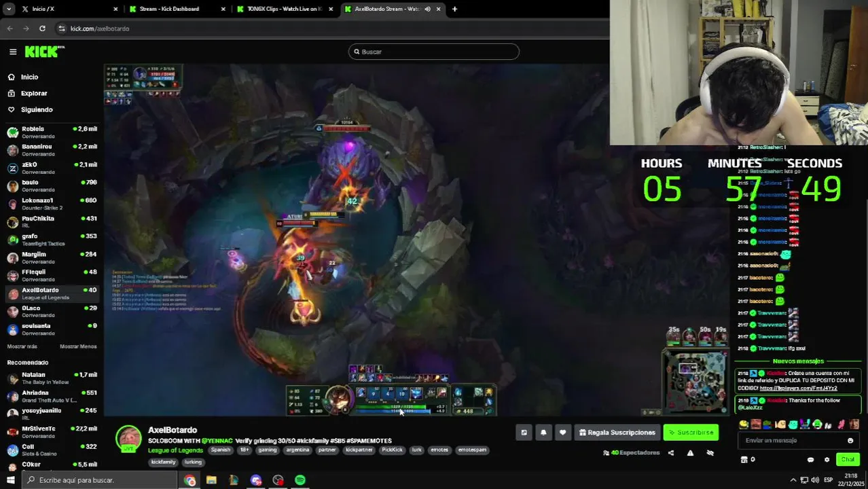
Task: Open League of Legends category link
Action: 175,450
